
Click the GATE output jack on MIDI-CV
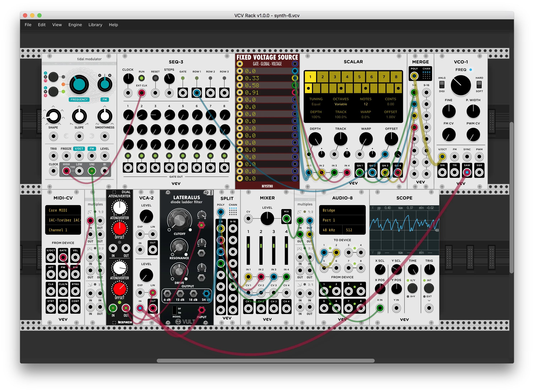pos(63,257)
